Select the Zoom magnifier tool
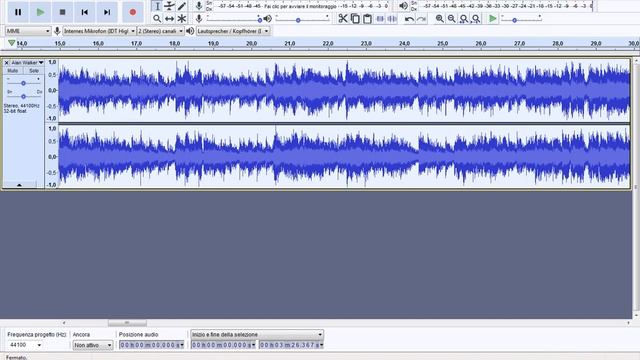This screenshot has height=360, width=640. (157, 18)
